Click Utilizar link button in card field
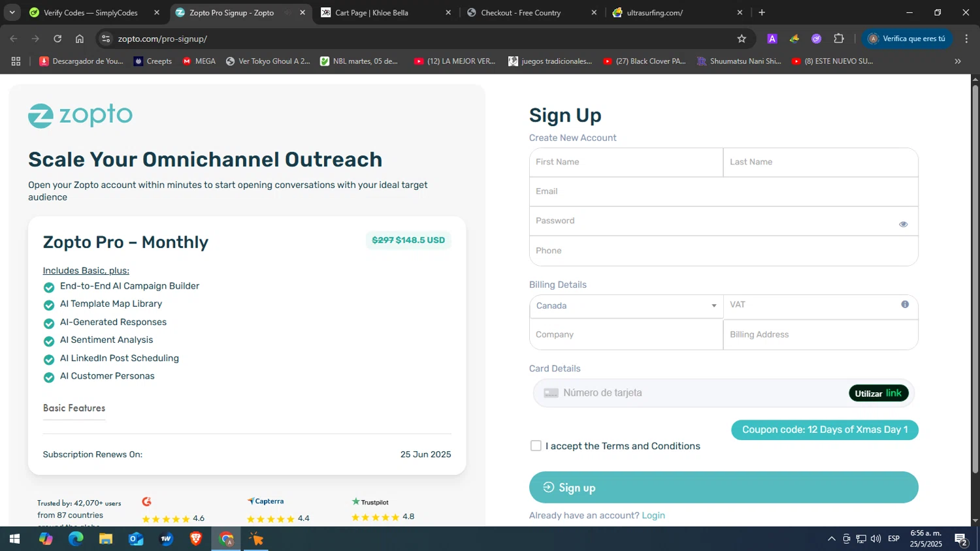The width and height of the screenshot is (980, 551). point(878,393)
